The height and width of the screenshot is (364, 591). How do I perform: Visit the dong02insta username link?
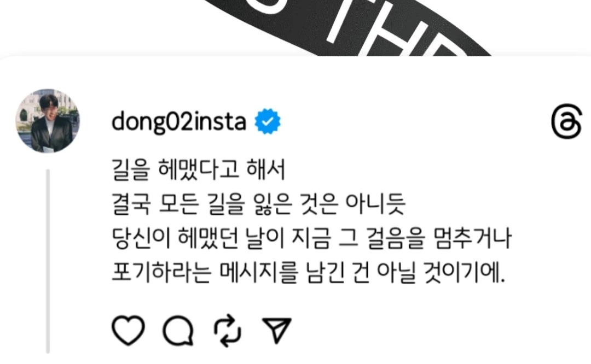click(x=179, y=122)
